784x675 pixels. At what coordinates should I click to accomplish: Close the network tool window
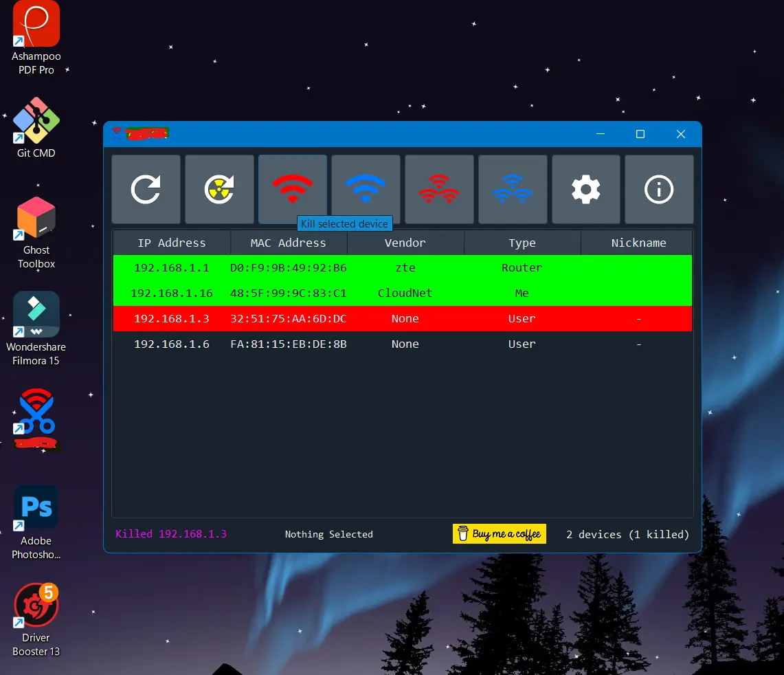(680, 133)
